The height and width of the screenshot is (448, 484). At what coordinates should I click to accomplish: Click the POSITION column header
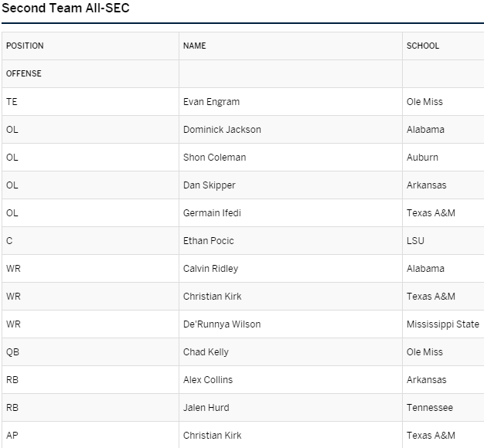pos(25,46)
